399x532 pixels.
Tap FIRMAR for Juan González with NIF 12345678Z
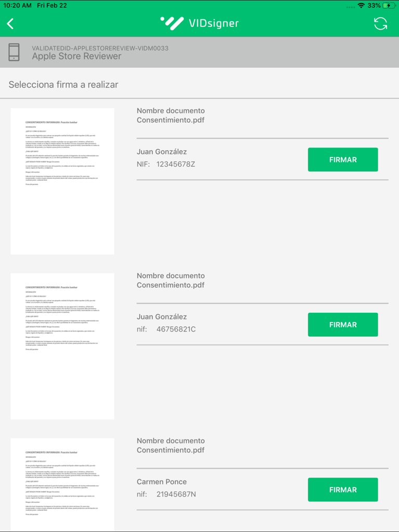click(342, 159)
